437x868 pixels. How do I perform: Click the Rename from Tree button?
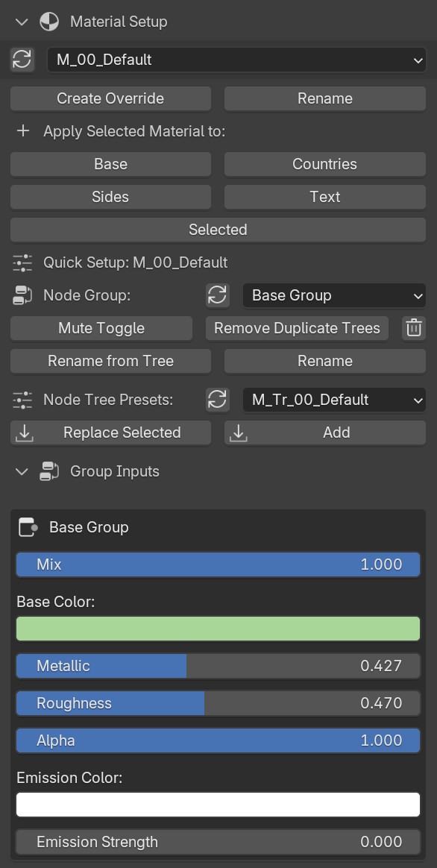pyautogui.click(x=110, y=361)
